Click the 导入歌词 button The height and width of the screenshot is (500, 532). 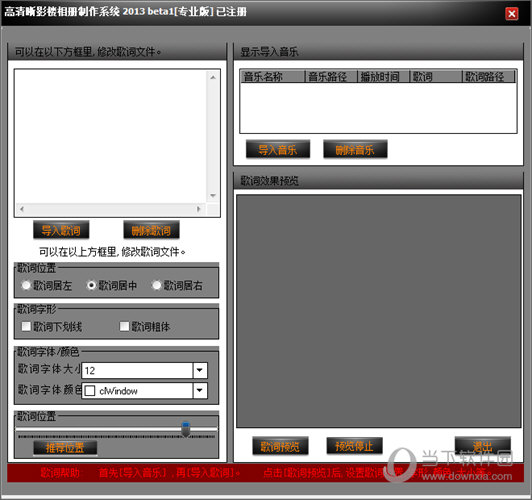[61, 230]
